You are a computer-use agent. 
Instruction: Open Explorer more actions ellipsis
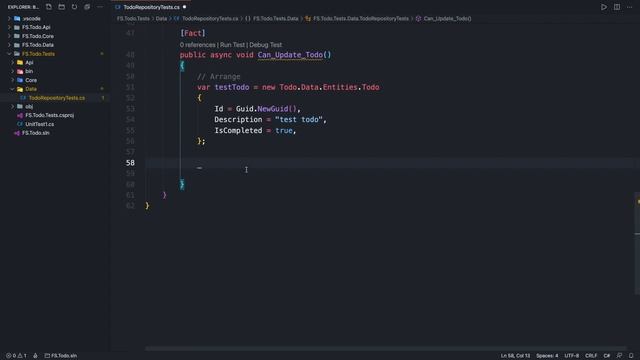[x=100, y=7]
